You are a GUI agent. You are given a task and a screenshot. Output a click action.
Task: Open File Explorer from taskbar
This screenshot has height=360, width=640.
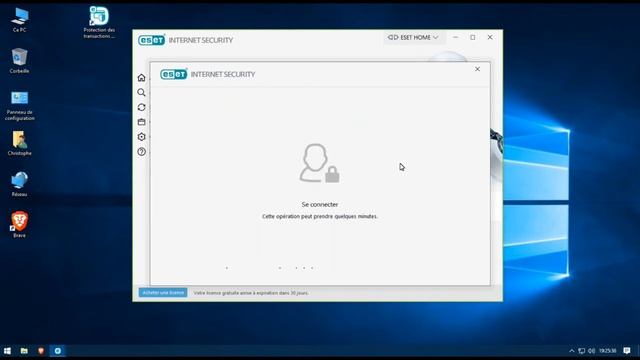[x=24, y=351]
